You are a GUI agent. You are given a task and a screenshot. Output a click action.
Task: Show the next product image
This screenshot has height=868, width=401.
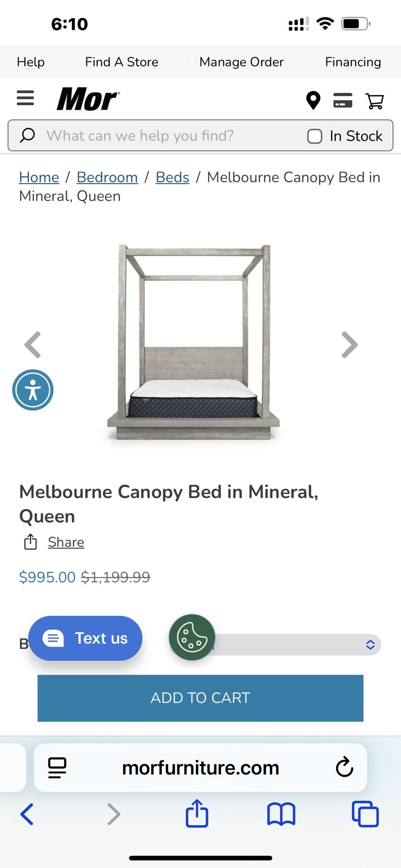click(x=349, y=344)
